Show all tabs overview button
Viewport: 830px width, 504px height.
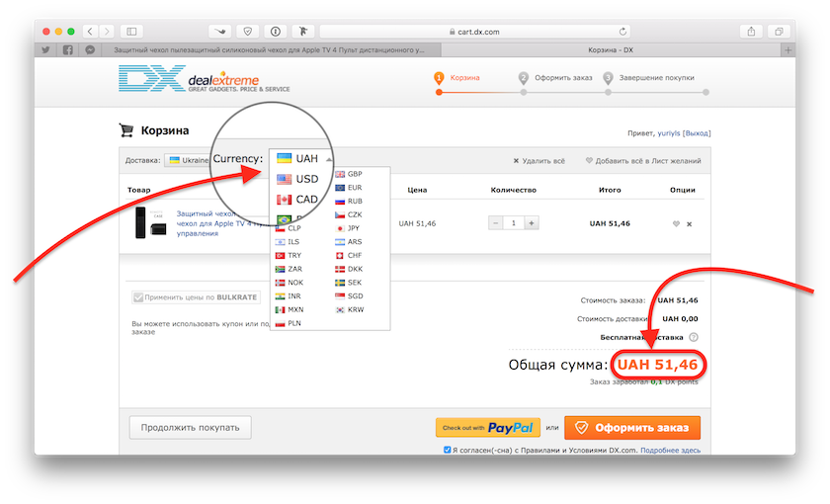click(x=779, y=32)
